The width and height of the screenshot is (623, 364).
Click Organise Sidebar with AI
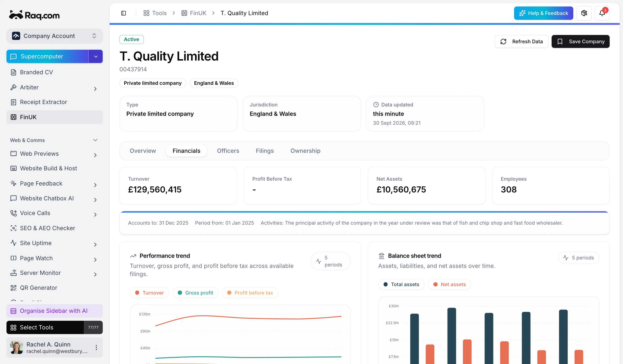click(x=54, y=311)
